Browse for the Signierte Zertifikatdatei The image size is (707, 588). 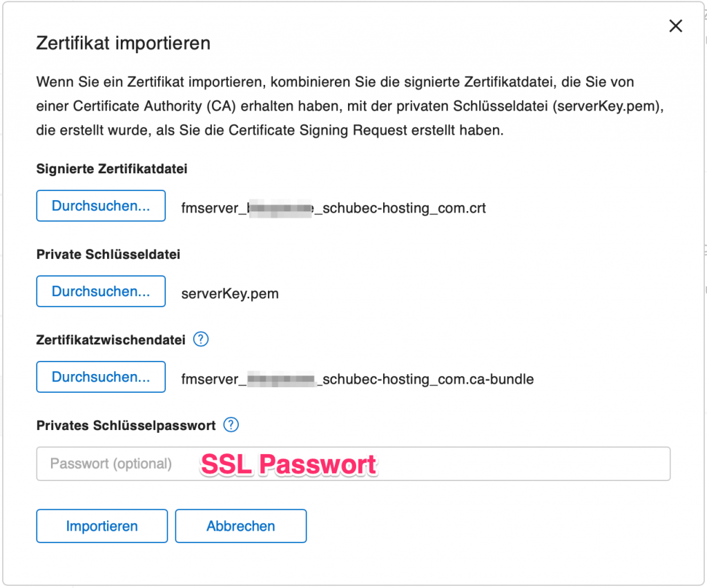click(x=101, y=206)
